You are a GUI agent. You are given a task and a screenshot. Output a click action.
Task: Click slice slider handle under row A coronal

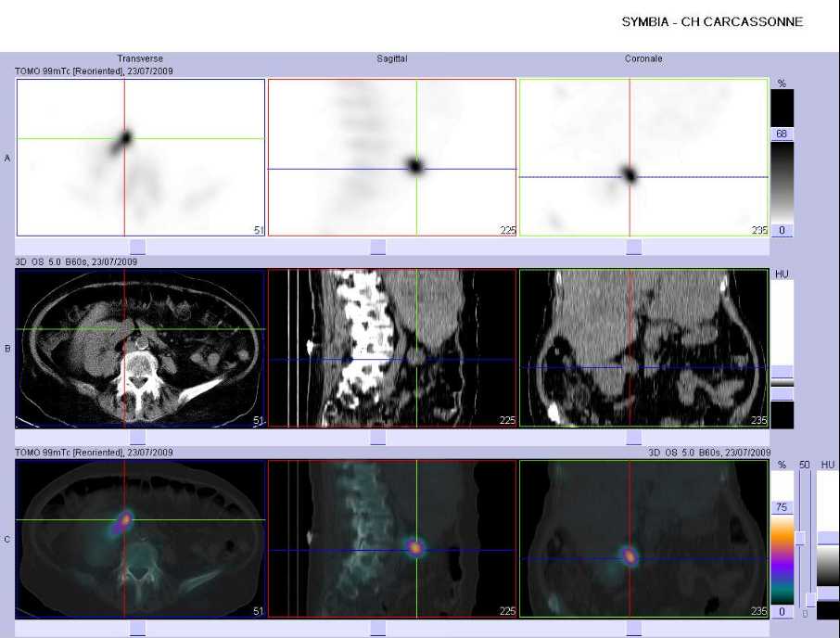[634, 247]
